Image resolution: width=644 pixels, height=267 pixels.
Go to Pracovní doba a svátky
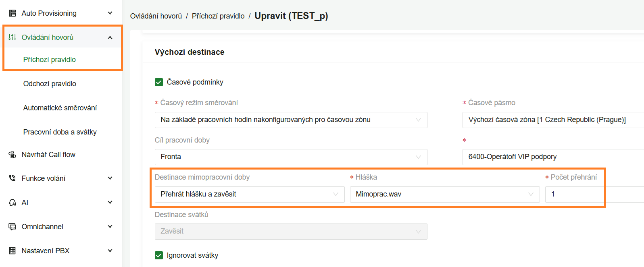point(60,132)
